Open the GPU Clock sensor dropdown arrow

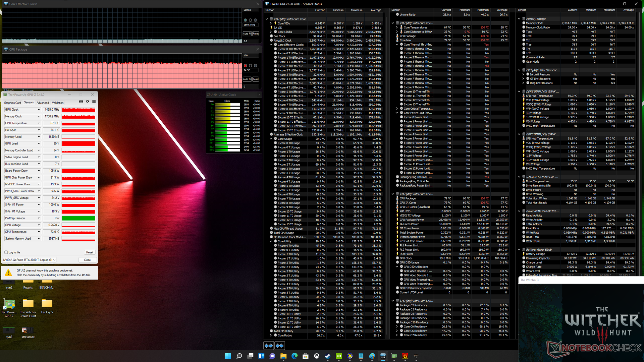[39, 110]
